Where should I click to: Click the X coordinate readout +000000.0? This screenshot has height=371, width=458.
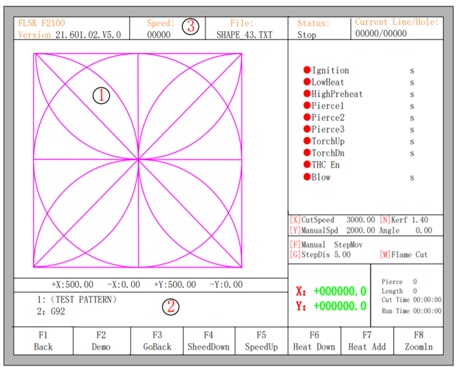pyautogui.click(x=340, y=291)
